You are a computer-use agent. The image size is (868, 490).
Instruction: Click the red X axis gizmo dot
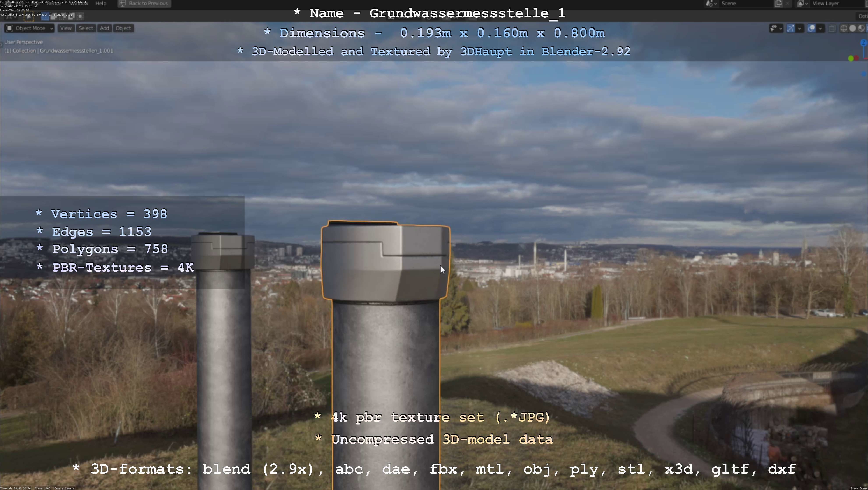point(856,58)
